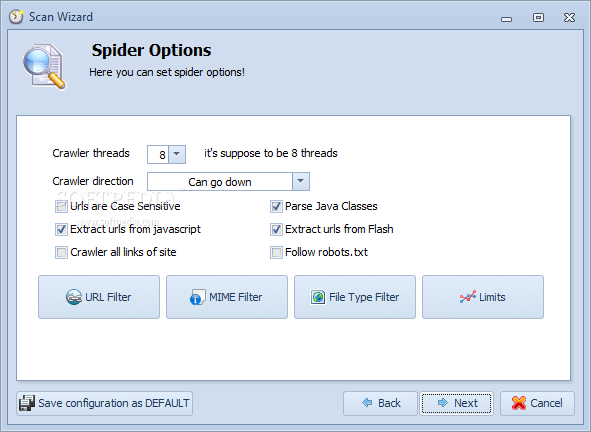
Task: Click the magnifier document icon beside Spider Options
Action: tap(44, 67)
